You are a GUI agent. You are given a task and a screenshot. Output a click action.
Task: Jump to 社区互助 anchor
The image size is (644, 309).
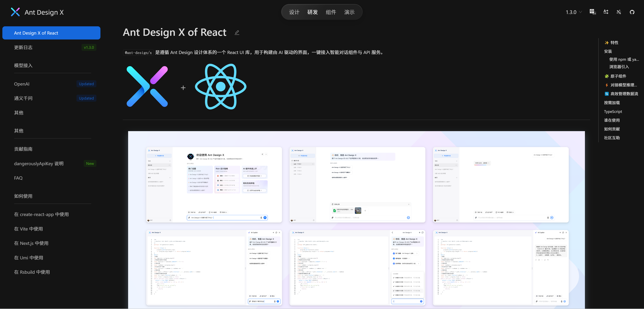click(612, 138)
